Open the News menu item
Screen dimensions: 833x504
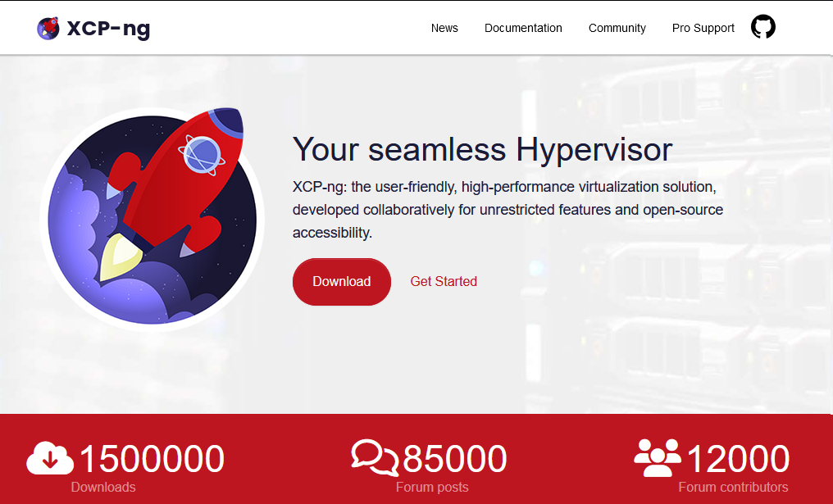(x=444, y=28)
